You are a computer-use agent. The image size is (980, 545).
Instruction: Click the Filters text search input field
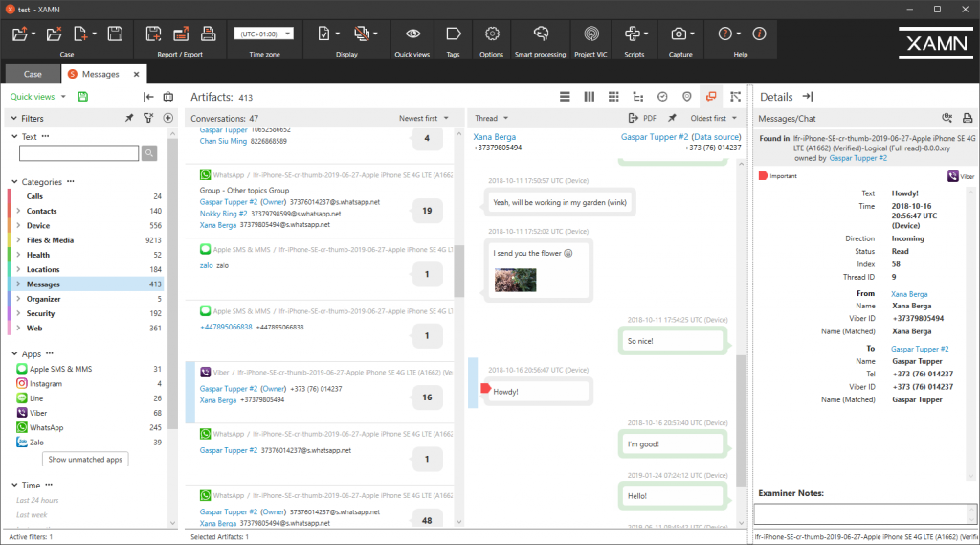[78, 153]
